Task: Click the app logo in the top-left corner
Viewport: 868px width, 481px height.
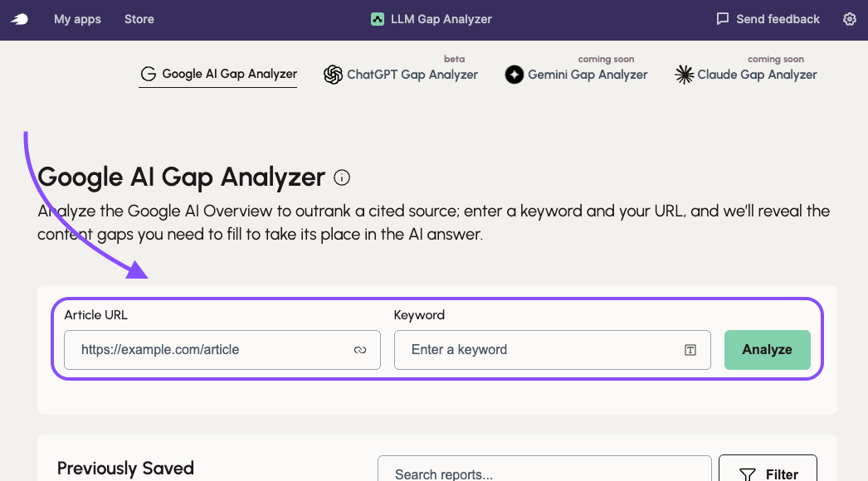Action: (x=18, y=18)
